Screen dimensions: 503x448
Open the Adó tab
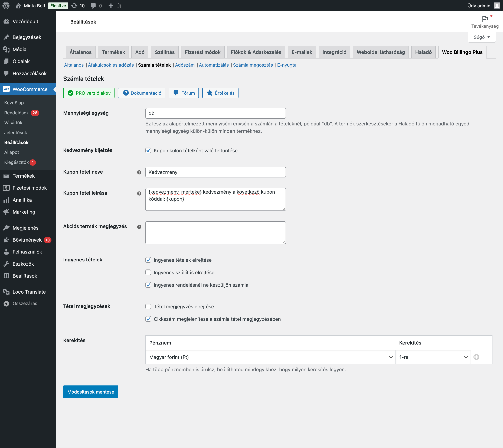click(x=140, y=52)
